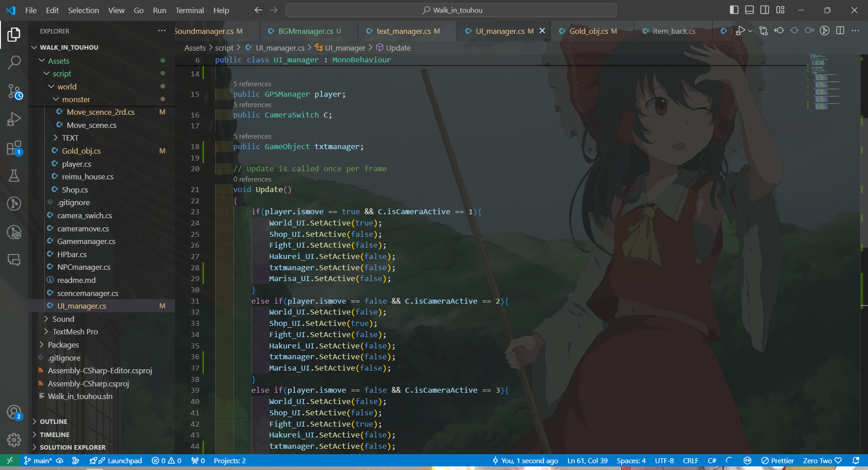Customize layout using the title bar icon
Viewport: 868px width, 470px height.
point(780,10)
